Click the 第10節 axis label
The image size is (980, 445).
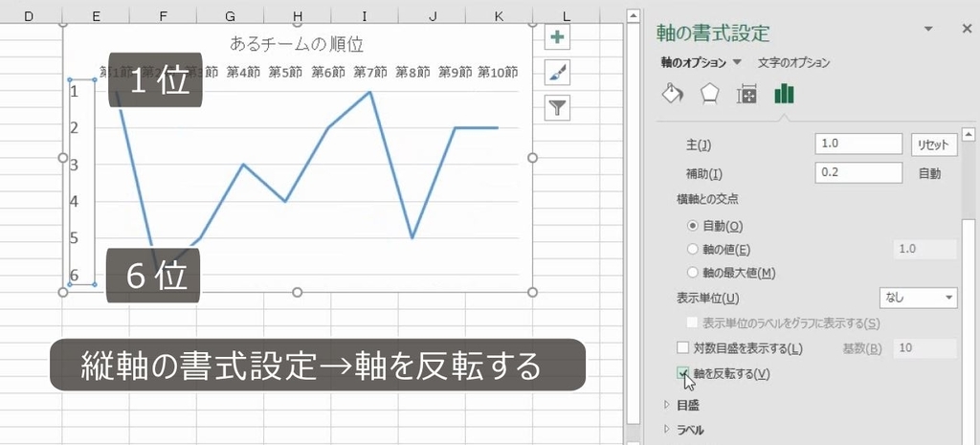click(498, 73)
